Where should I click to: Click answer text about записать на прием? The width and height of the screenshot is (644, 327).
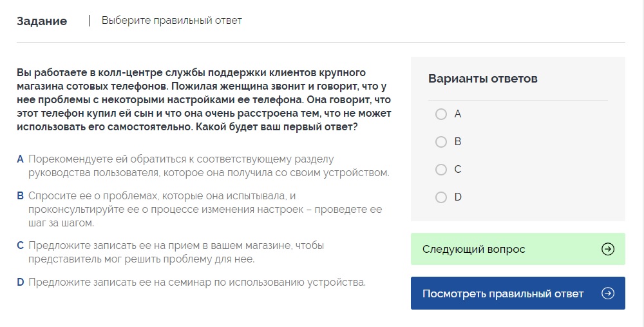point(176,252)
